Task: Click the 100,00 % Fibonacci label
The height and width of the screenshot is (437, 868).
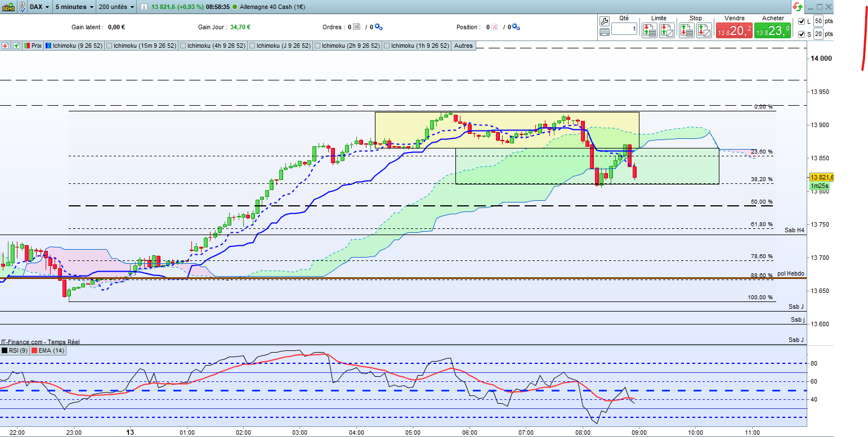Action: 760,298
